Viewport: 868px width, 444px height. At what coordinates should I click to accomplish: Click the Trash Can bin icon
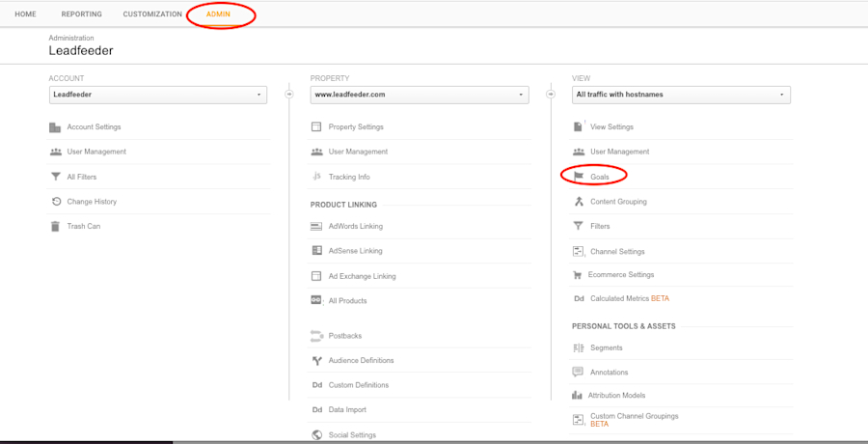(x=55, y=226)
